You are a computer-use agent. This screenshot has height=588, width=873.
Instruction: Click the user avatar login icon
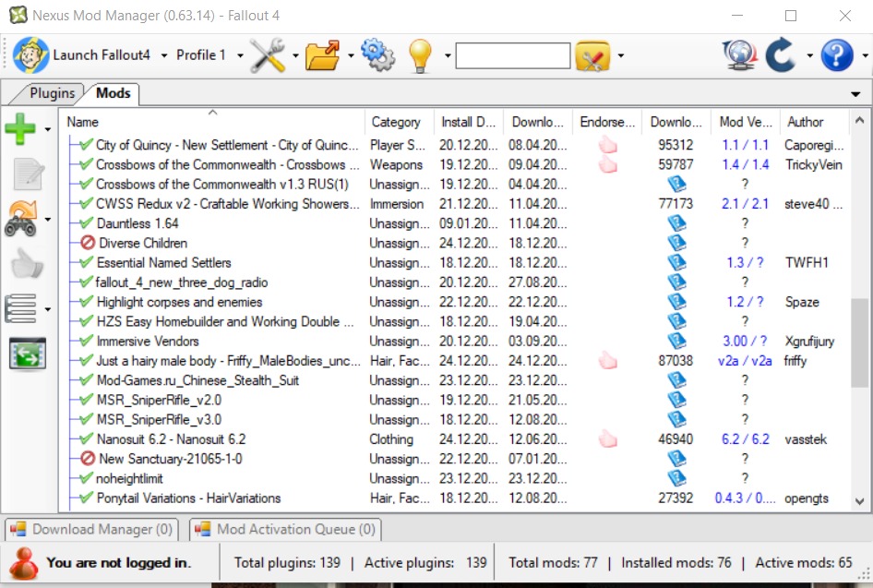click(x=24, y=563)
